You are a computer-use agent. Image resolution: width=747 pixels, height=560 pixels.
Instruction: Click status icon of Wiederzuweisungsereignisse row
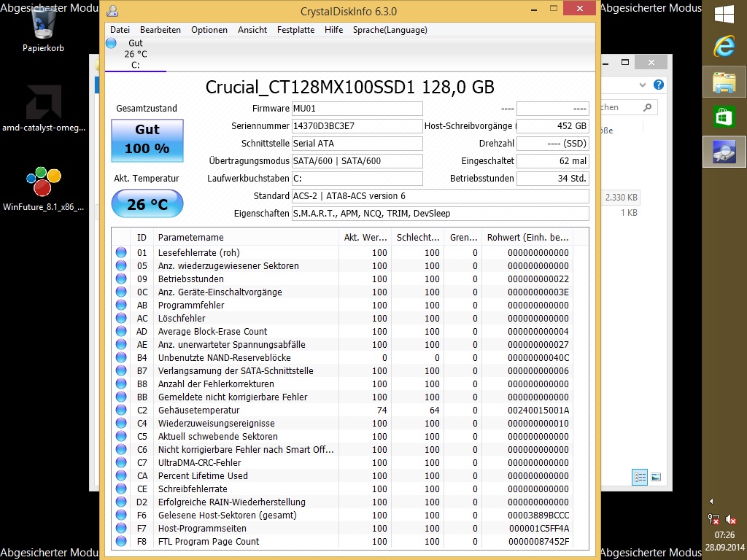point(121,424)
